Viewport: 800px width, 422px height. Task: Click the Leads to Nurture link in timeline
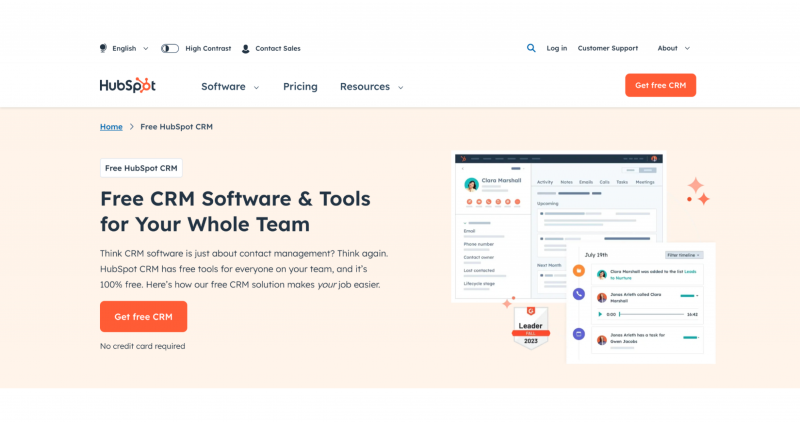coord(653,275)
